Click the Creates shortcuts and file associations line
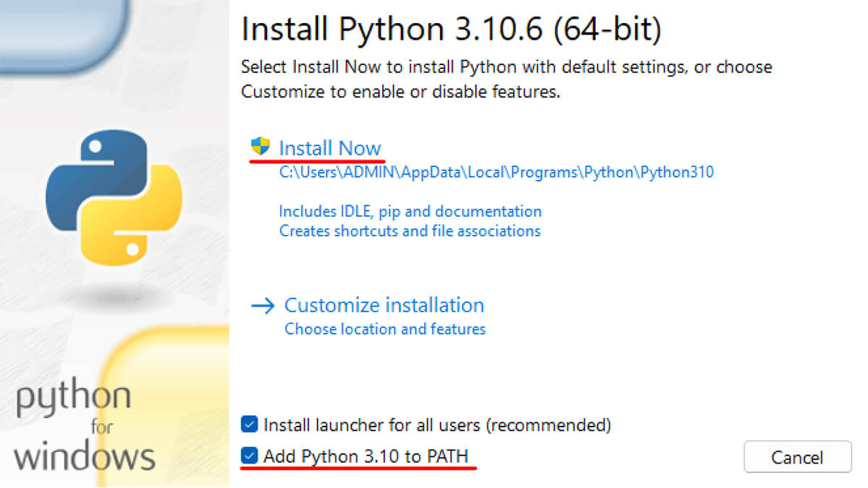868x488 pixels. (409, 231)
